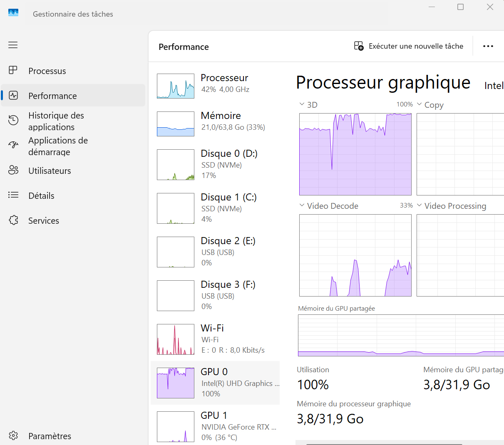
Task: Click the Détails list icon
Action: [13, 195]
